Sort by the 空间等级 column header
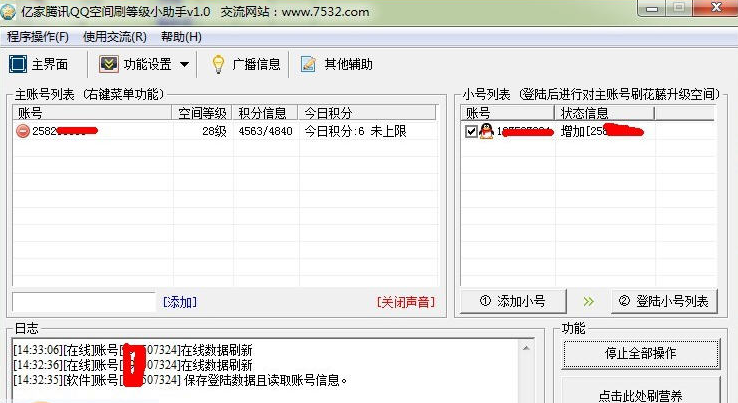 [x=202, y=113]
